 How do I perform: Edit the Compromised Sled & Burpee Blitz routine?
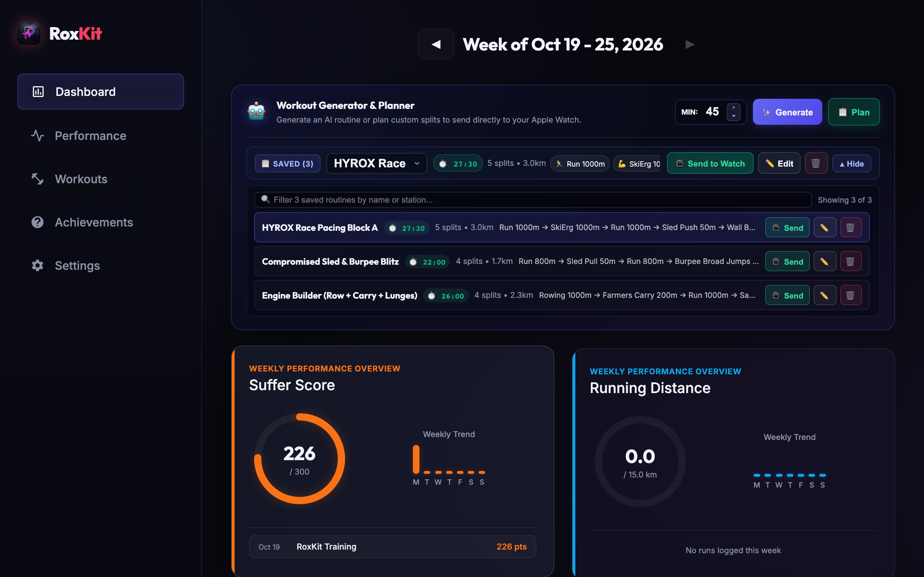click(x=824, y=261)
